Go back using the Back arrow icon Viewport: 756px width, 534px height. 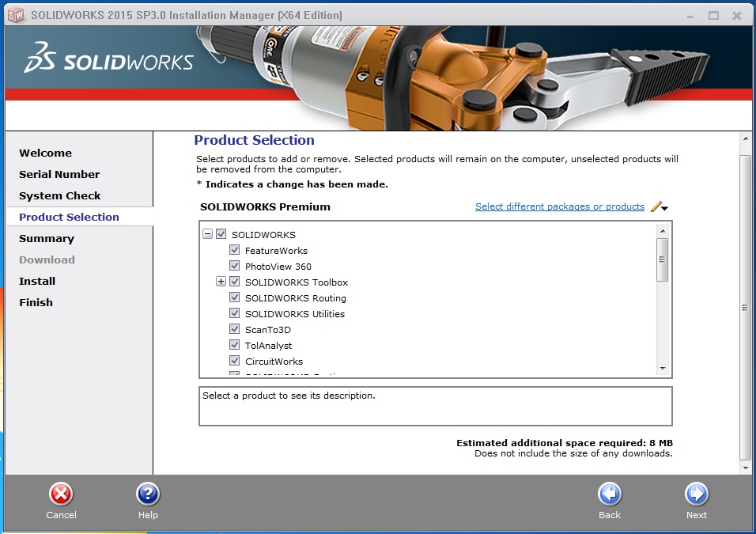tap(610, 494)
